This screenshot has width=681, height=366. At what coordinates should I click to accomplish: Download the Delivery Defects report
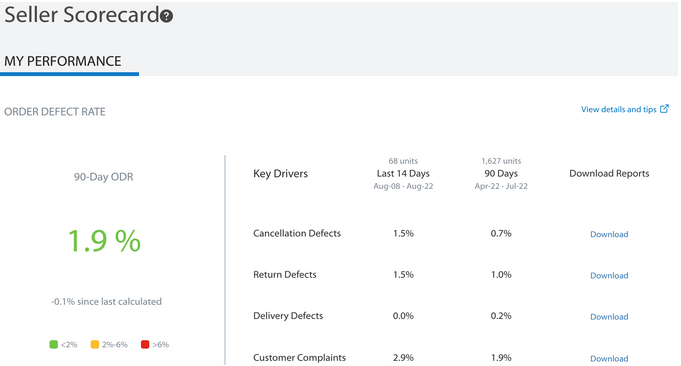(x=609, y=317)
